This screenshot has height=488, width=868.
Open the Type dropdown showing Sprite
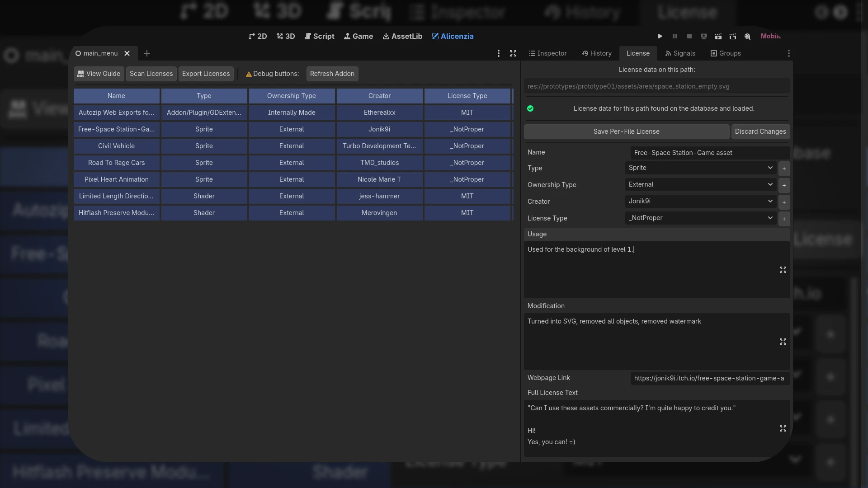coord(701,168)
